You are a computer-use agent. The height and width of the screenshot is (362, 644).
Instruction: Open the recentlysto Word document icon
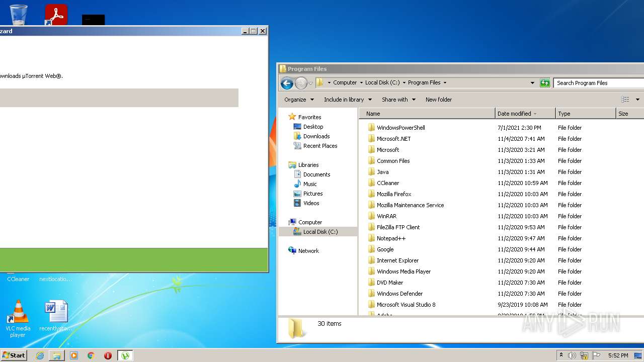click(x=56, y=316)
